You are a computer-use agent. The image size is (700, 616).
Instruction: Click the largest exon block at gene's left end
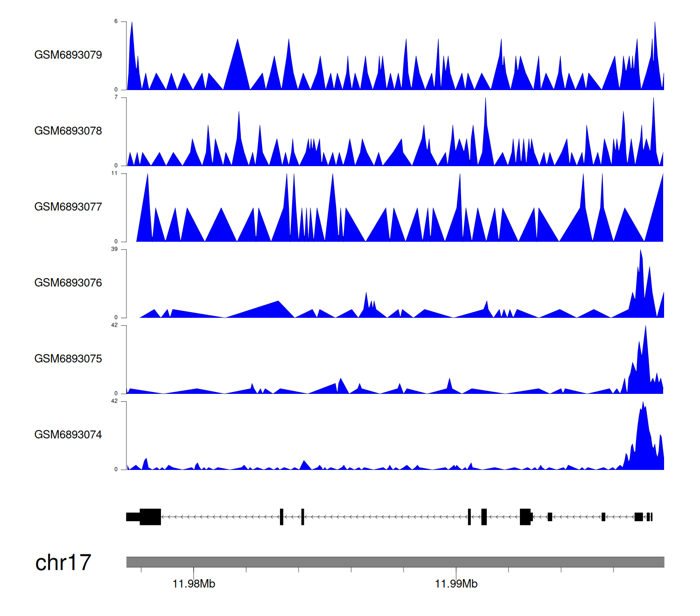click(x=150, y=517)
